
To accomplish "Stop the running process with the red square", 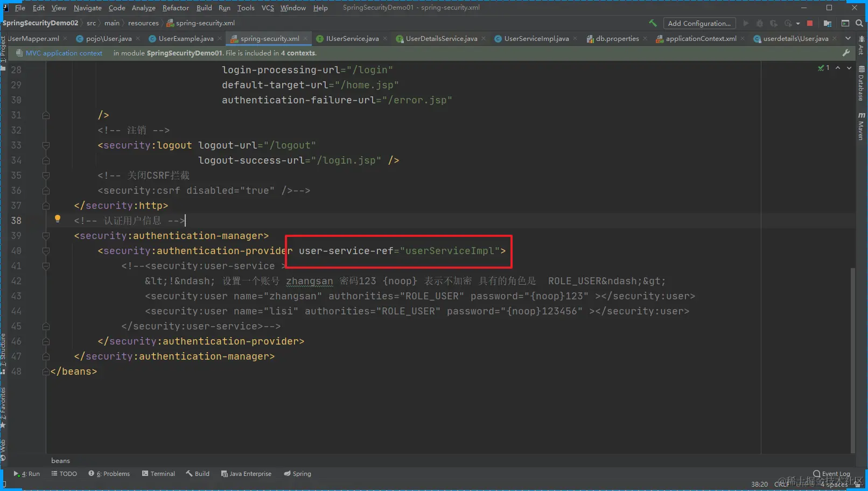I will [810, 23].
